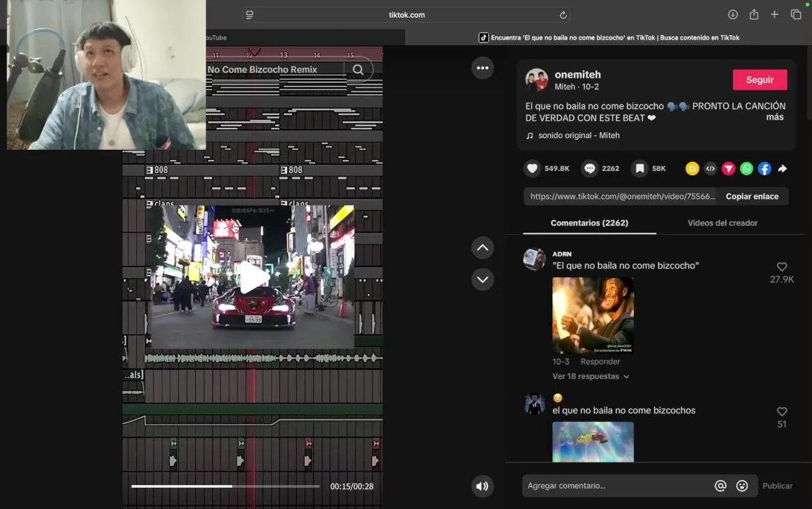Screen dimensions: 812x509
Task: Click the tiktok.com address bar
Action: (407, 15)
